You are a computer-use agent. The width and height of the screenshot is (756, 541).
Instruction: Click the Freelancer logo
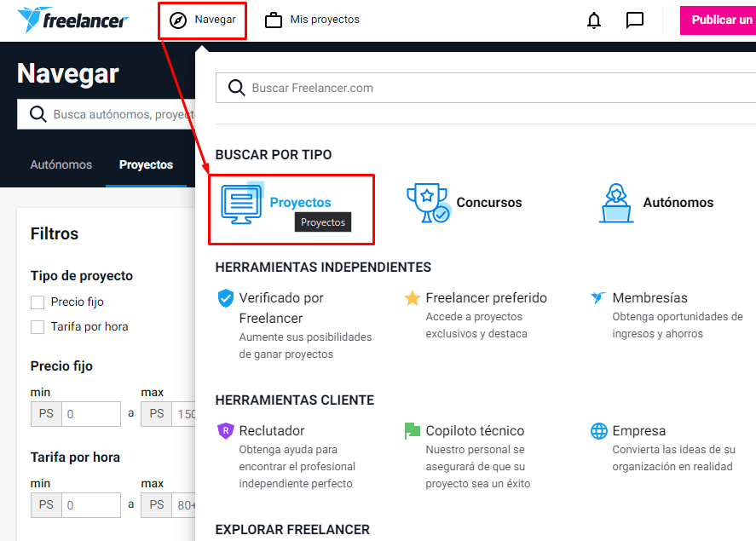(x=72, y=20)
